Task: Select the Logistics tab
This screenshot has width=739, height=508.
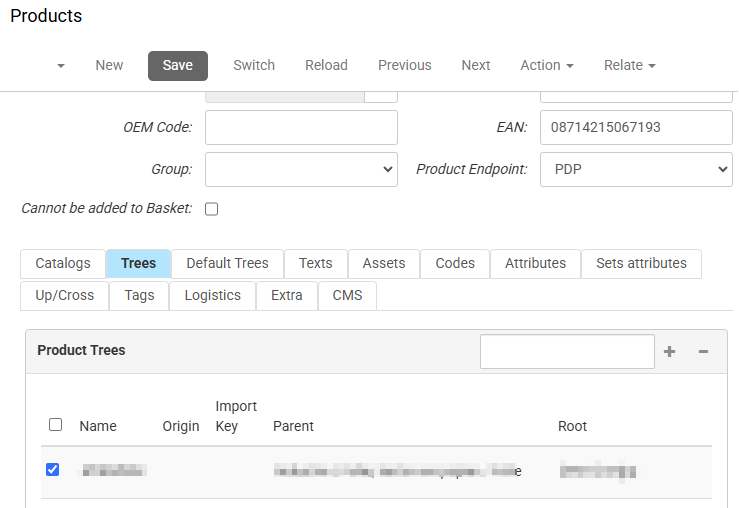Action: [212, 295]
